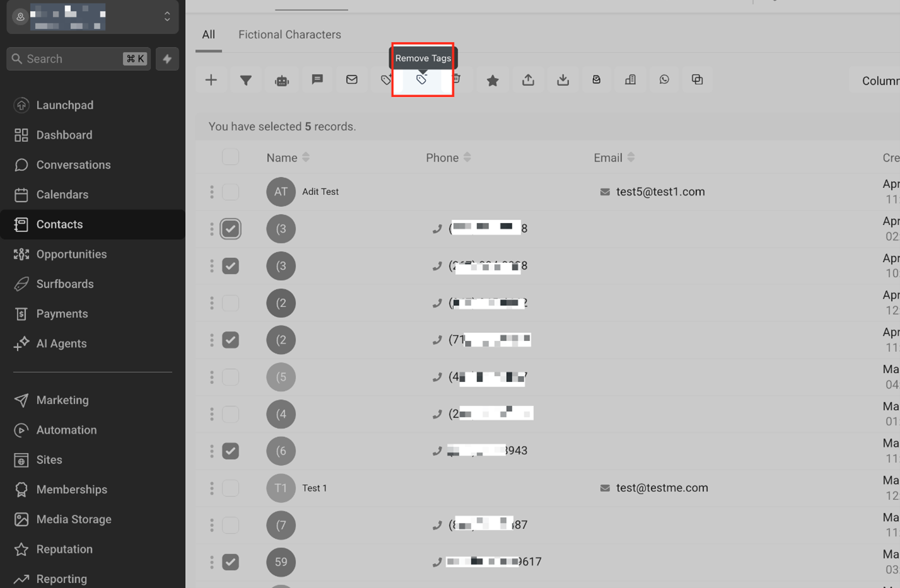Delete selected contacts with trash icon
Viewport: 900px width, 588px height.
[456, 79]
